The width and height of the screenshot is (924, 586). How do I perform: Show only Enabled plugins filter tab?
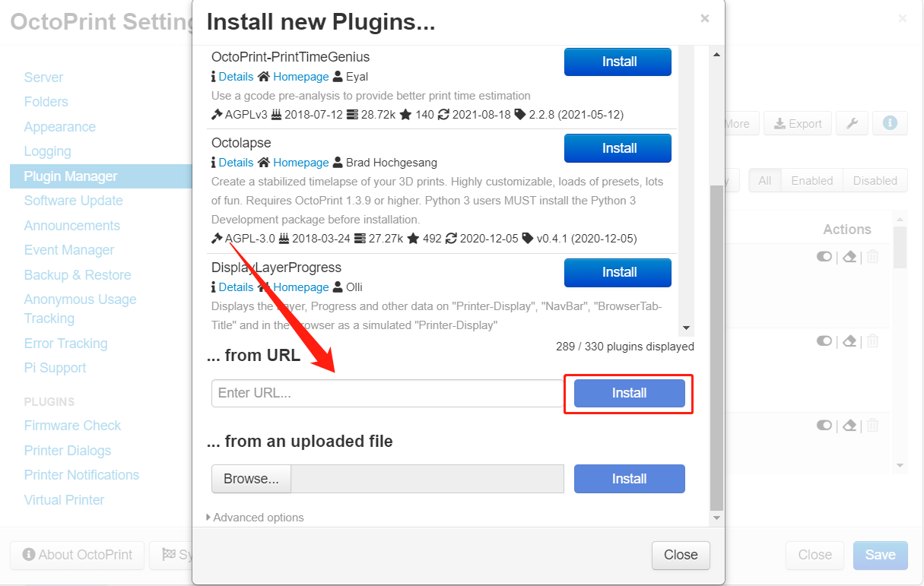tap(811, 181)
